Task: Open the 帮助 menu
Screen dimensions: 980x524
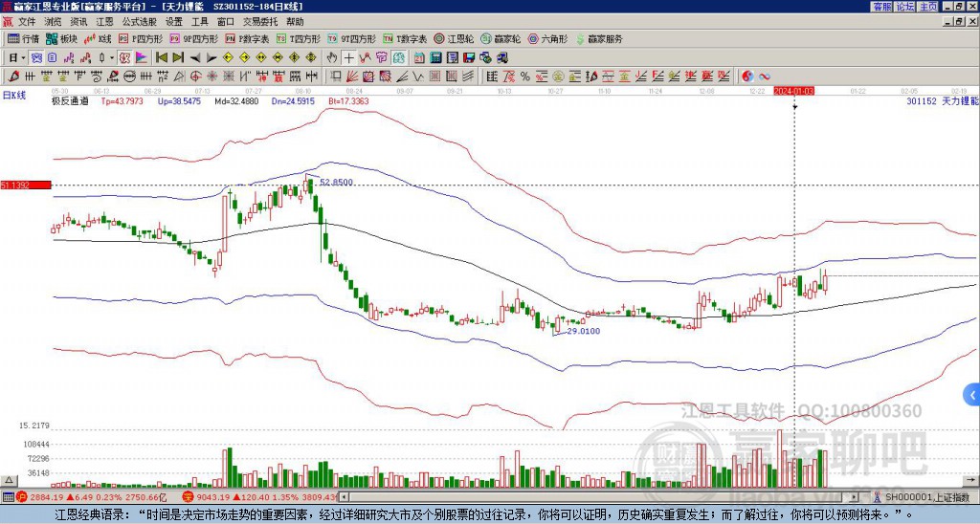Action: [295, 22]
